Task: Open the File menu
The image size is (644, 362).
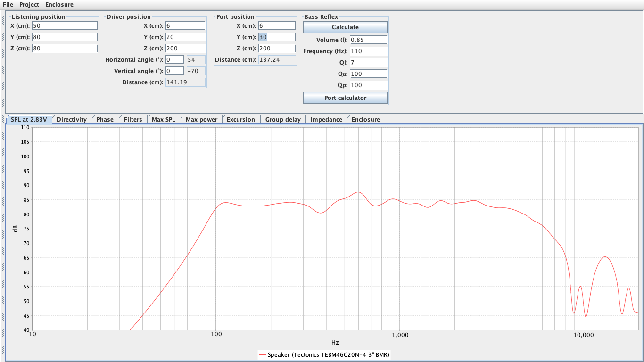Action: (8, 4)
